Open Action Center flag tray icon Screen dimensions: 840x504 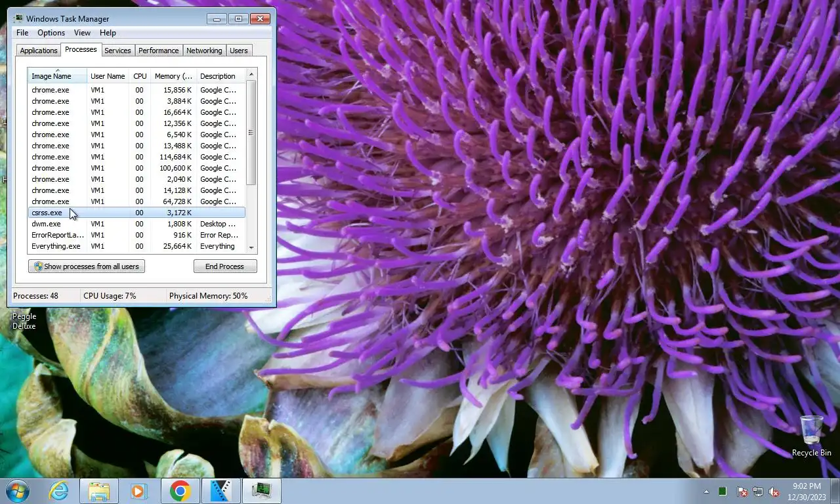click(x=742, y=492)
